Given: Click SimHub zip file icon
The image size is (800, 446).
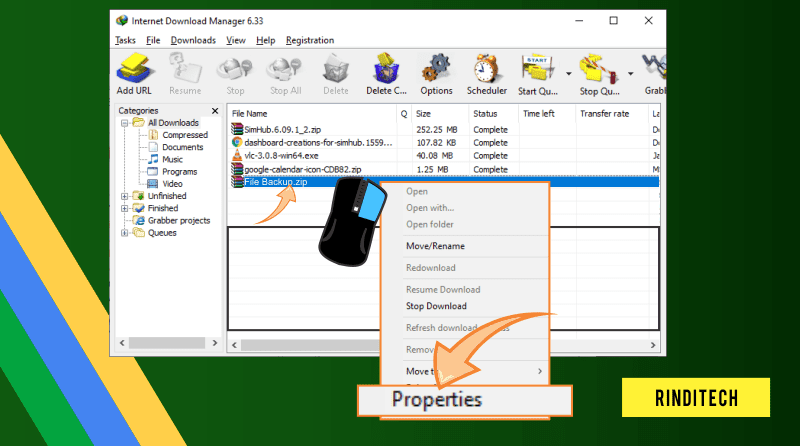Looking at the screenshot, I should pos(237,129).
